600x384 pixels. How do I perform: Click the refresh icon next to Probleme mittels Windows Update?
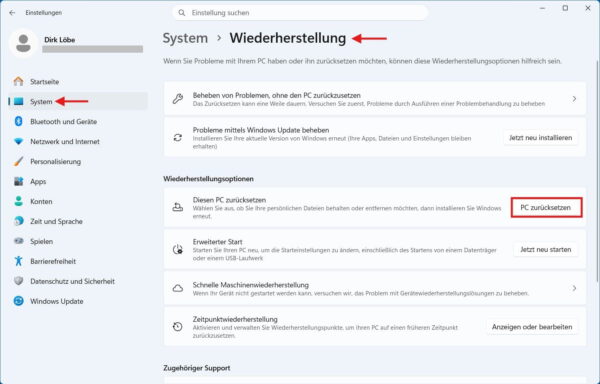pyautogui.click(x=178, y=138)
